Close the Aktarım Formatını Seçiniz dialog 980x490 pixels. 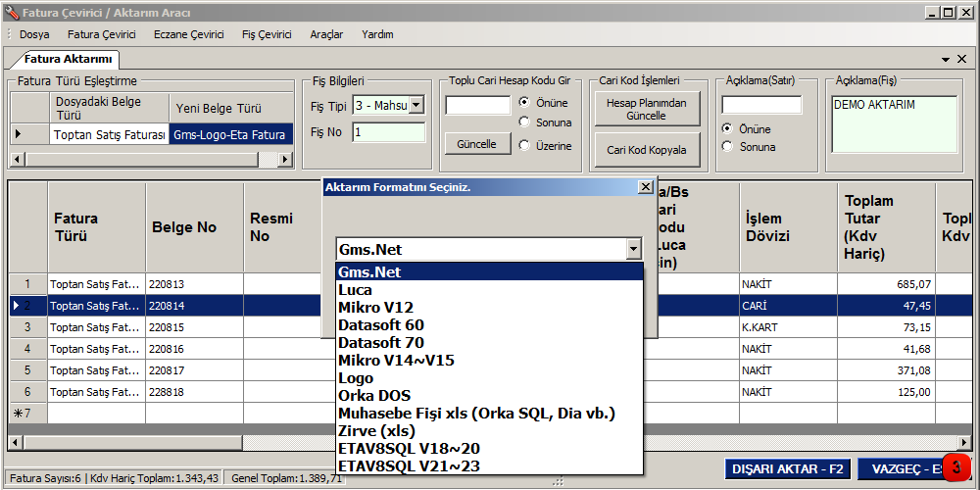[646, 187]
